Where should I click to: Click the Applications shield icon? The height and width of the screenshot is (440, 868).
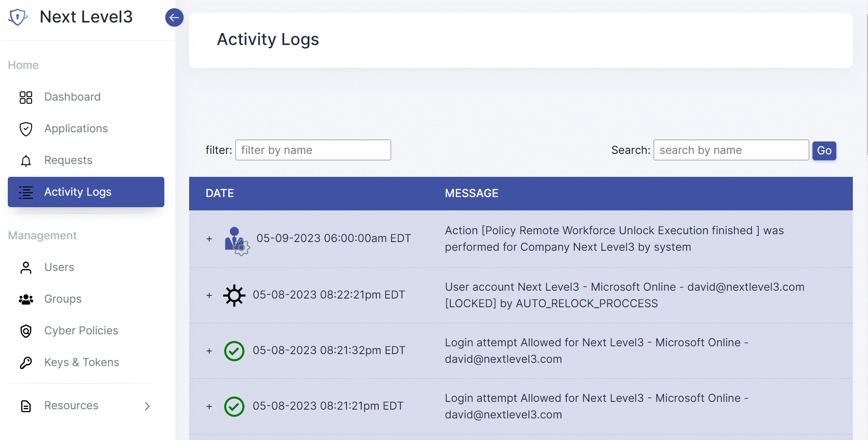[x=26, y=129]
